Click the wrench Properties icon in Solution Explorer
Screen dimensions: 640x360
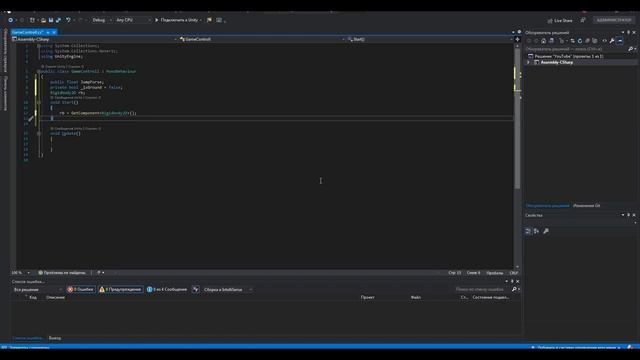point(612,41)
